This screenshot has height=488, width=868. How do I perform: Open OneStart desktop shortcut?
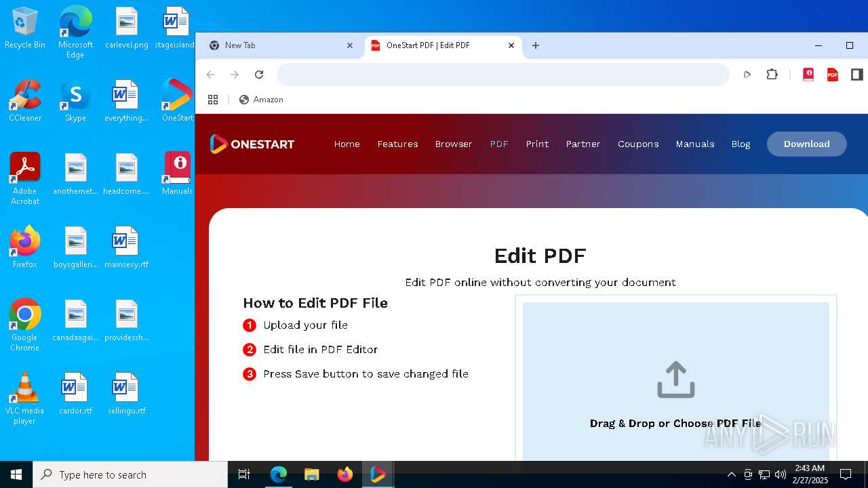click(178, 101)
